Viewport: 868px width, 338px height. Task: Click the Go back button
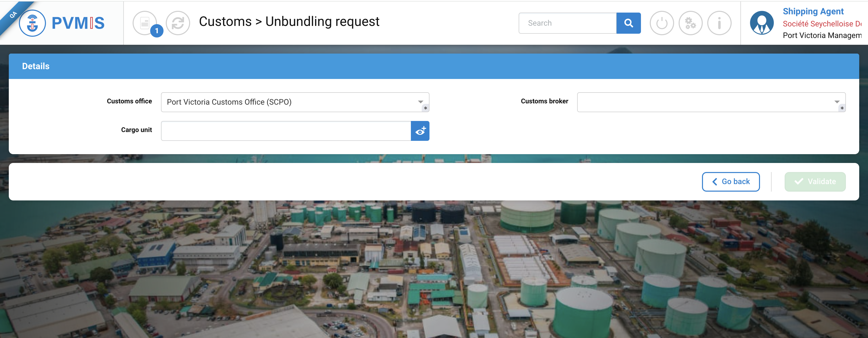[x=731, y=182]
